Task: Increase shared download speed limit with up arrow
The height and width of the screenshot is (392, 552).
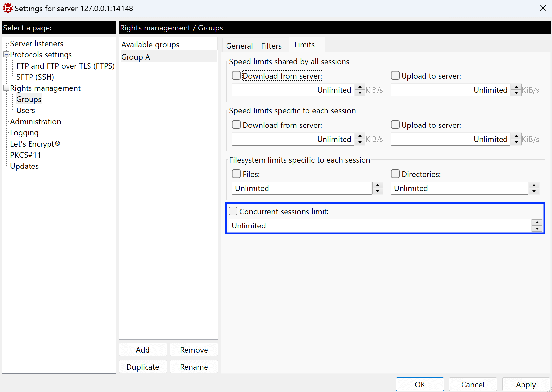Action: [x=360, y=87]
